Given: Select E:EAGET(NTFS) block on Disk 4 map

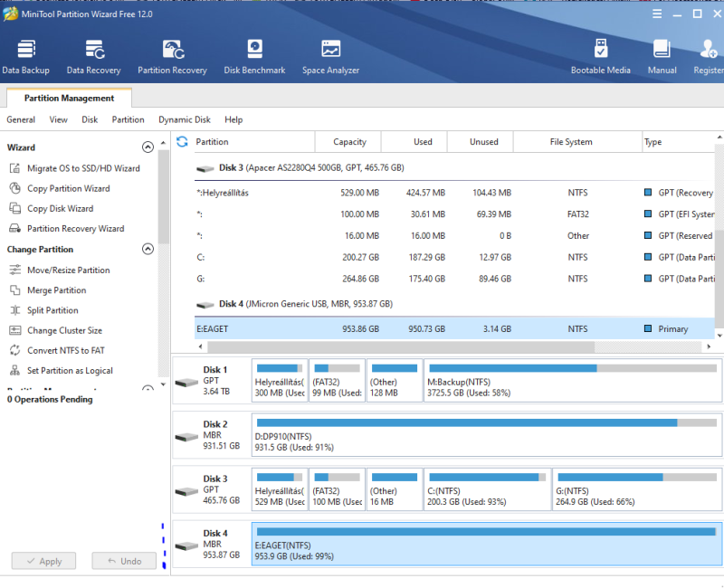Looking at the screenshot, I should pos(487,545).
